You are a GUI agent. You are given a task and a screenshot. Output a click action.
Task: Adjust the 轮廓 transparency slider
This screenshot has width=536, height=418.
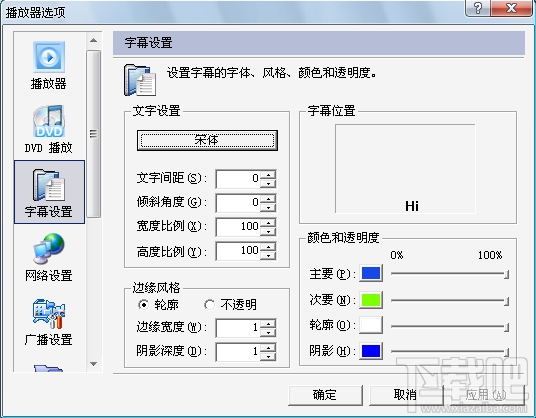coord(450,326)
